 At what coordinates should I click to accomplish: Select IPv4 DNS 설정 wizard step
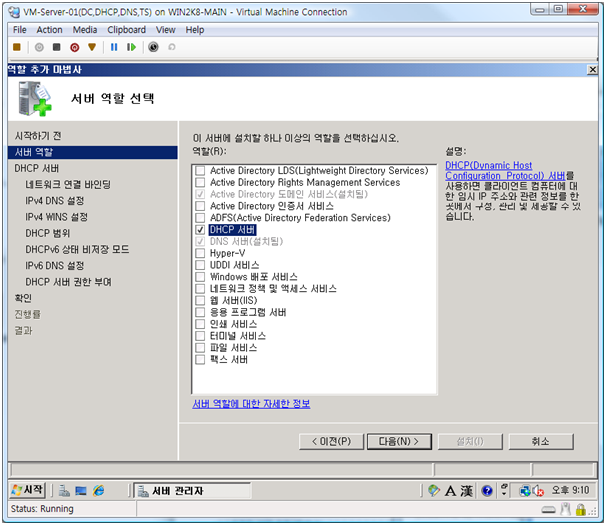point(54,201)
